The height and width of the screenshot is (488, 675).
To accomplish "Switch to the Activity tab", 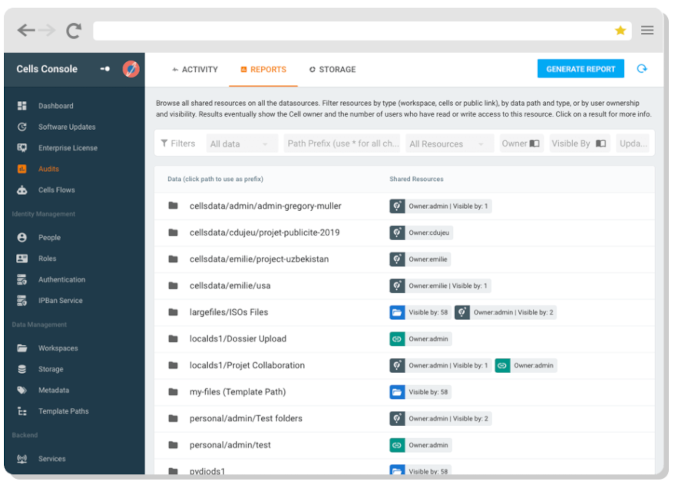I will (x=195, y=70).
